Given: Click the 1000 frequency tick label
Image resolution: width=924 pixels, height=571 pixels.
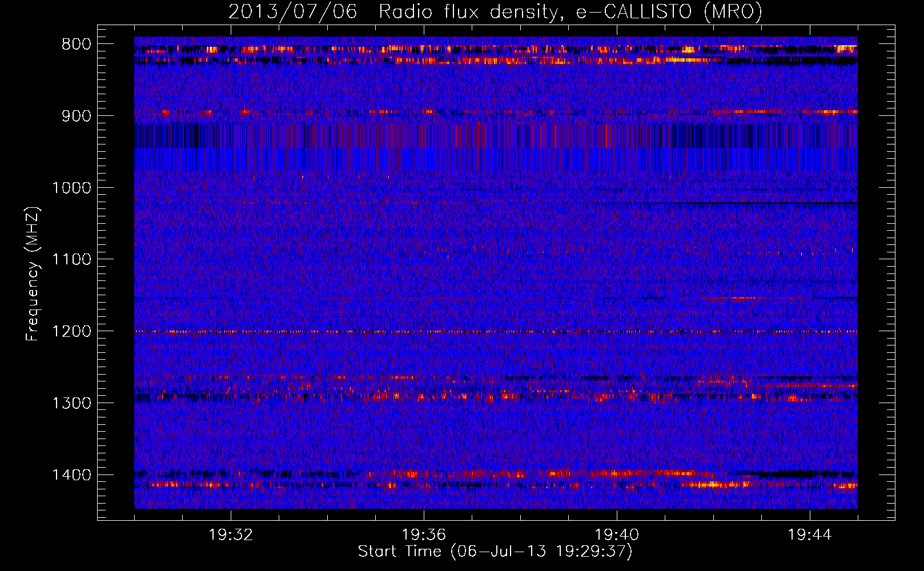Looking at the screenshot, I should pos(71,188).
